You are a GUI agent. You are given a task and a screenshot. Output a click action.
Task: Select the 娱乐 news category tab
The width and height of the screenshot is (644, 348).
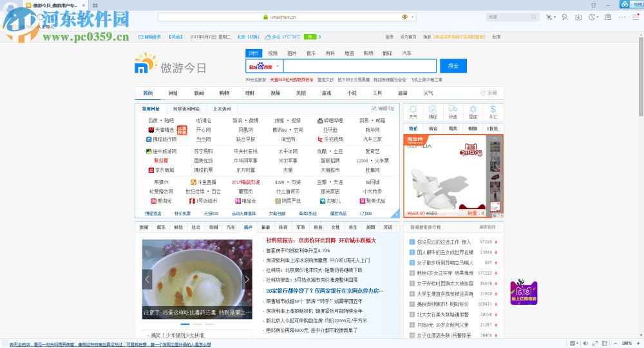(x=161, y=227)
